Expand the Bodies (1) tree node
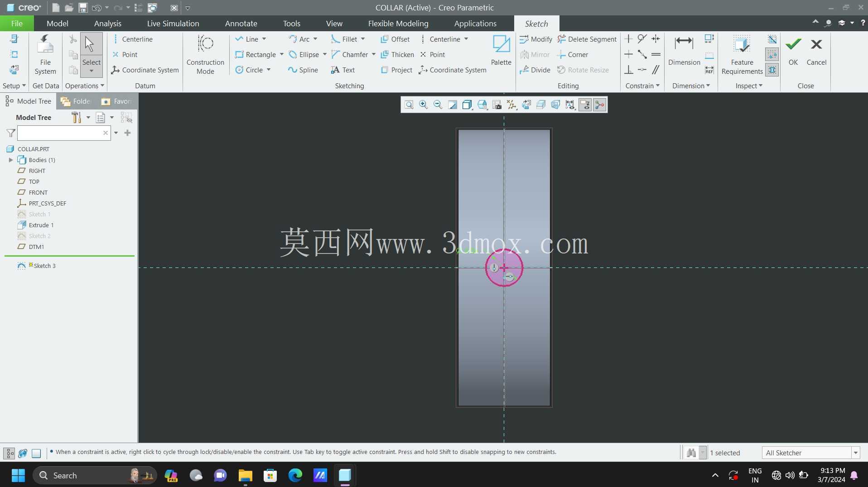The width and height of the screenshot is (868, 487). (11, 160)
